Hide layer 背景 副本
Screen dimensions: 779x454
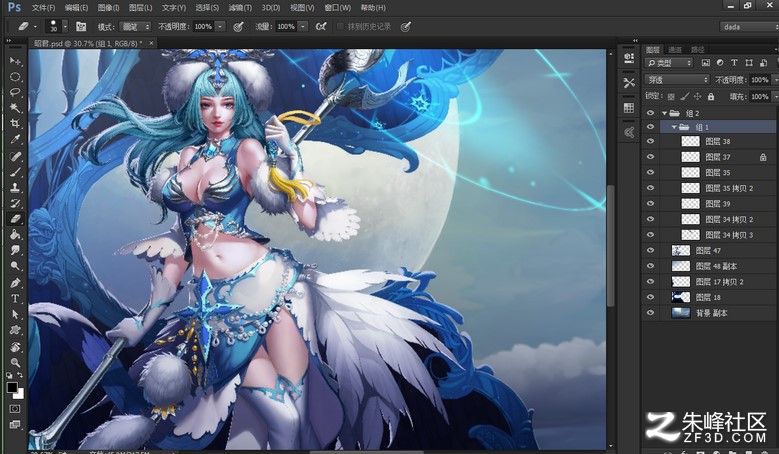[650, 313]
